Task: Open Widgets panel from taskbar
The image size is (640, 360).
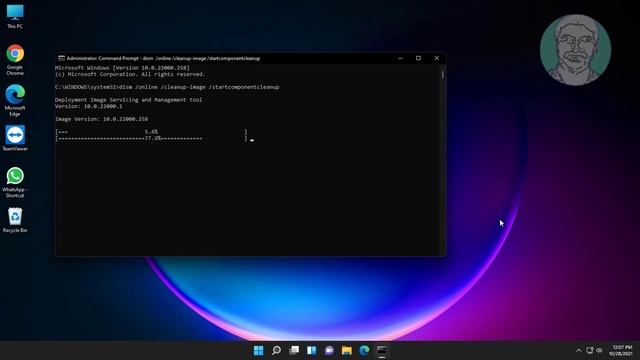Action: (311, 351)
